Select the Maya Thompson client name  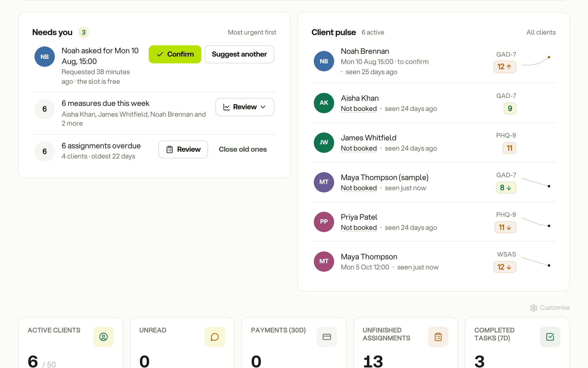click(369, 257)
